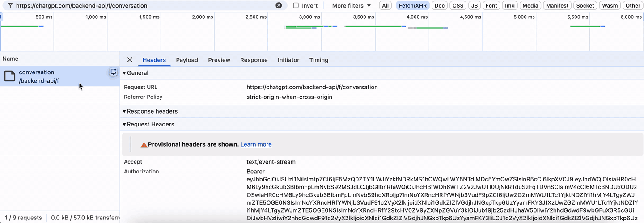644x223 pixels.
Task: Switch to the Response tab
Action: [x=254, y=60]
